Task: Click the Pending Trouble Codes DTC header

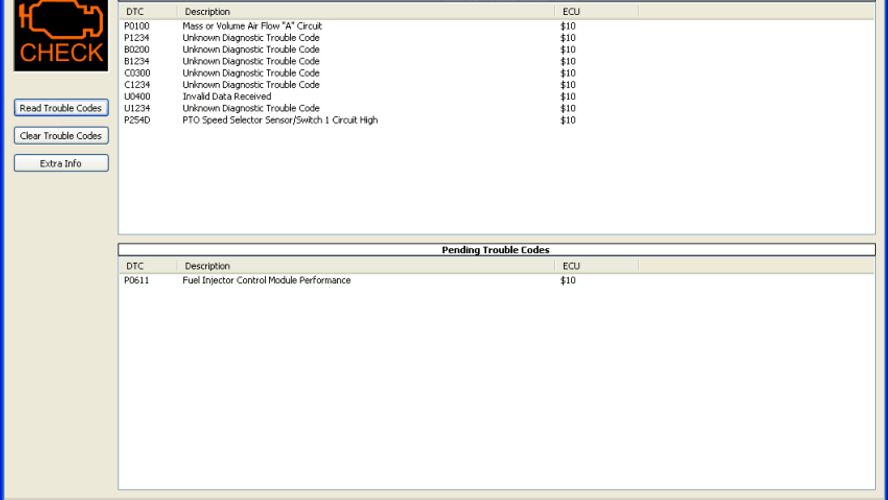Action: pos(147,266)
